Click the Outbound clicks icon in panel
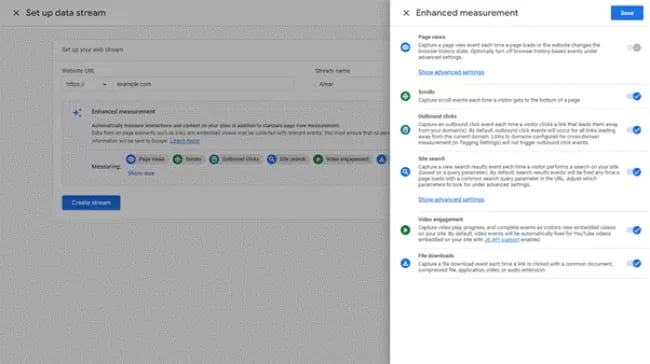 [x=405, y=130]
